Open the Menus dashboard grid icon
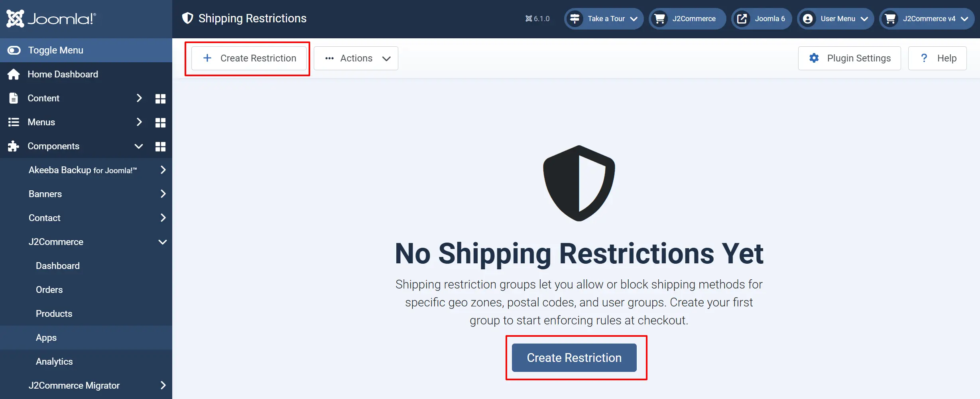The width and height of the screenshot is (980, 399). tap(160, 122)
